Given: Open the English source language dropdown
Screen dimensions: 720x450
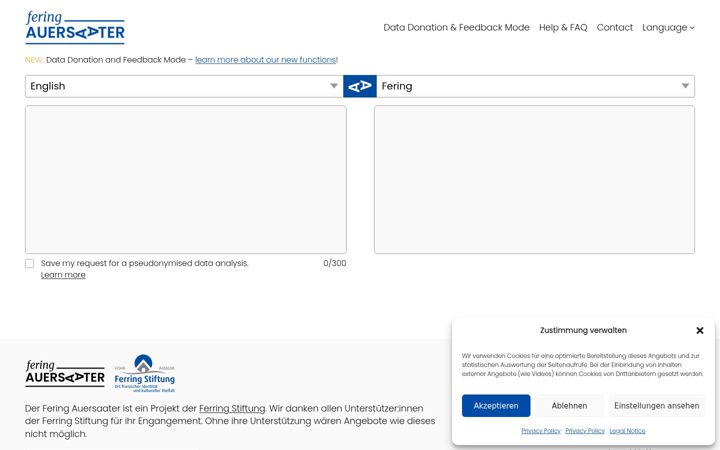Looking at the screenshot, I should pos(184,86).
